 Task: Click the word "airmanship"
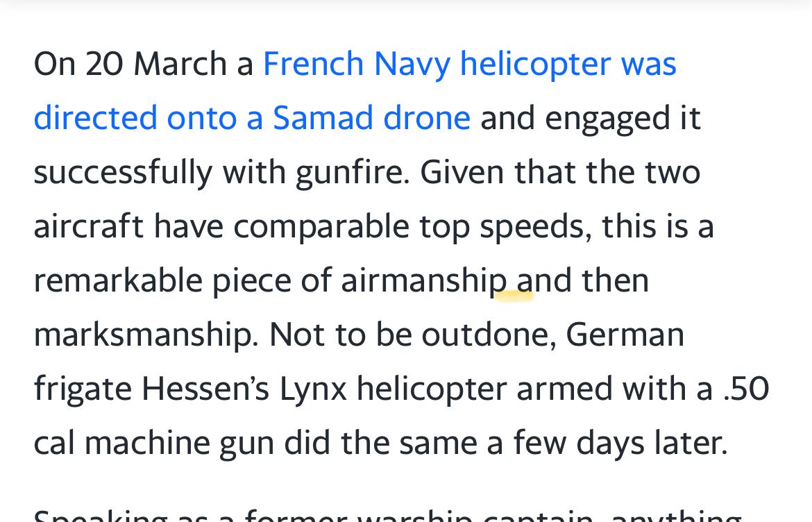tap(424, 280)
